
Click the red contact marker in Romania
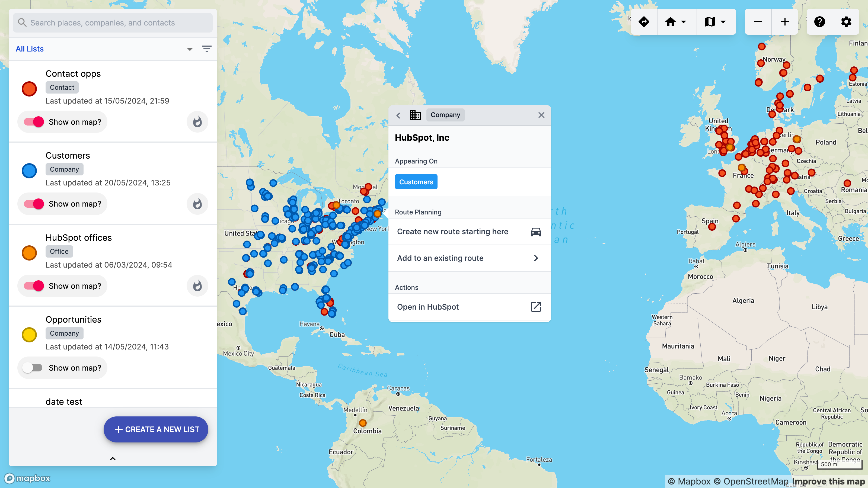click(x=847, y=183)
